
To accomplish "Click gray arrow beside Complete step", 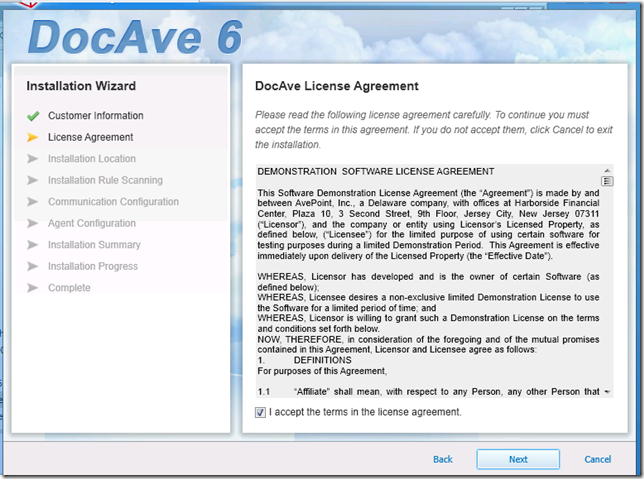I will (x=32, y=288).
